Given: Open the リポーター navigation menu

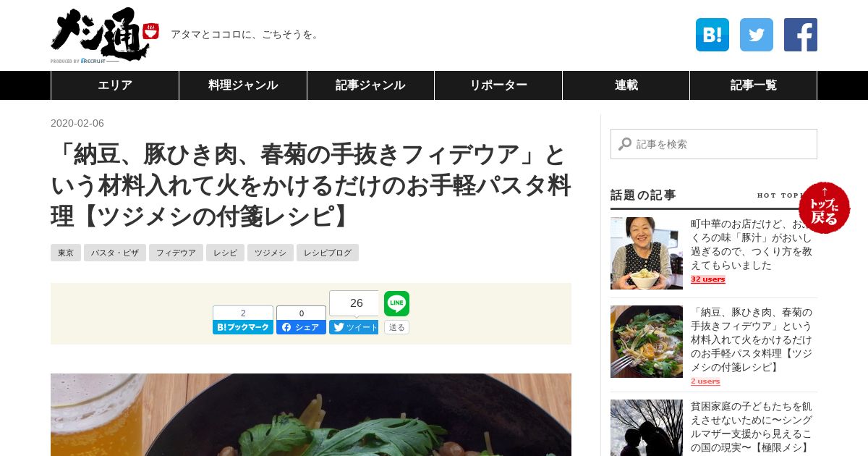Looking at the screenshot, I should [x=498, y=85].
